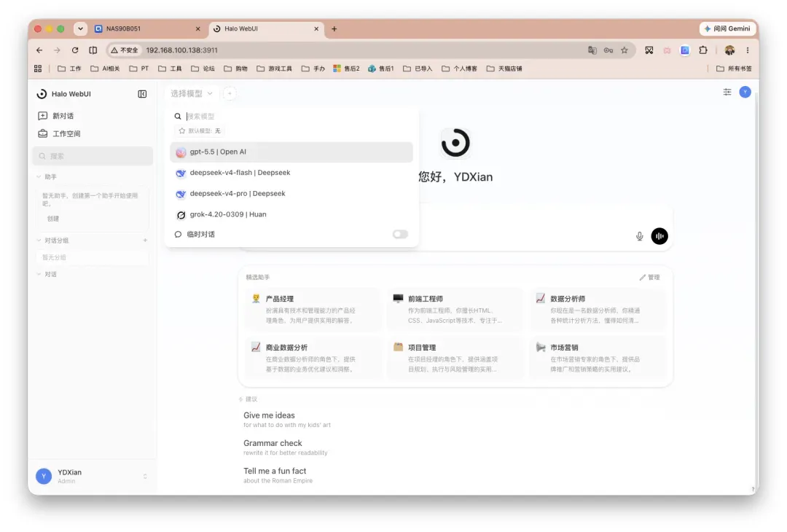787x532 pixels.
Task: Open the 产品经理 assistant card
Action: pyautogui.click(x=313, y=309)
